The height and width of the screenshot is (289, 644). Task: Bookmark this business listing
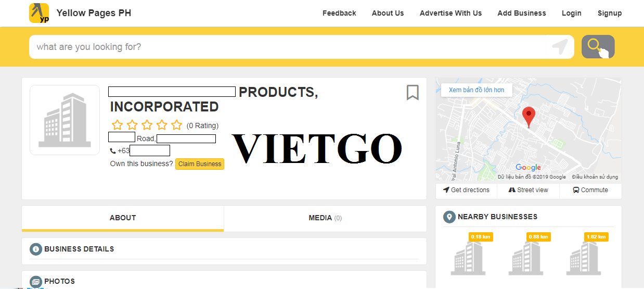(x=413, y=93)
